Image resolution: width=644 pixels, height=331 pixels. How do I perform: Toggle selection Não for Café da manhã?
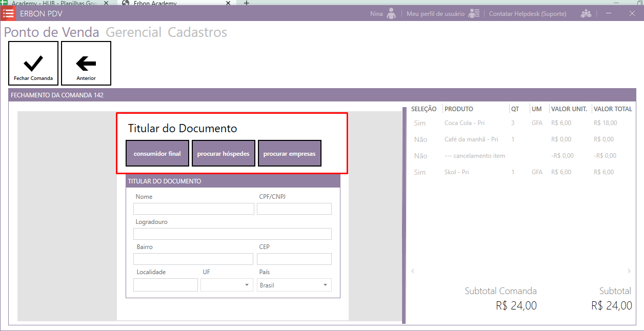420,139
